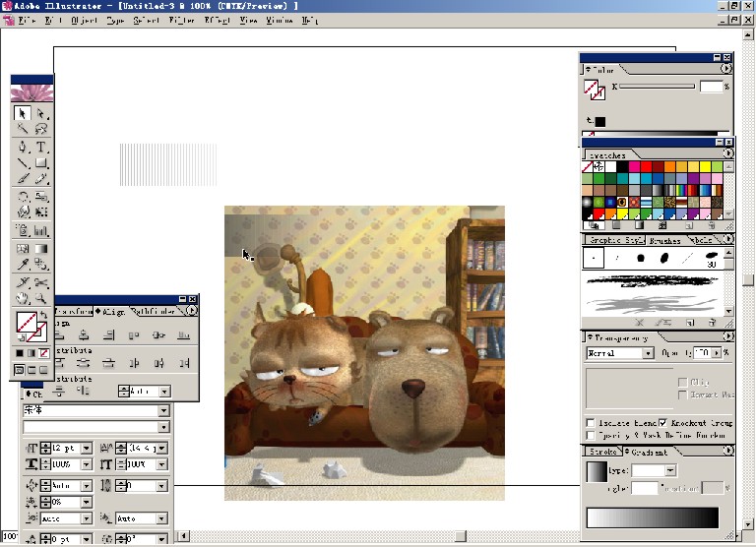Screen dimensions: 756x547
Task: Pick the red swatch in Swatches panel
Action: pos(646,166)
